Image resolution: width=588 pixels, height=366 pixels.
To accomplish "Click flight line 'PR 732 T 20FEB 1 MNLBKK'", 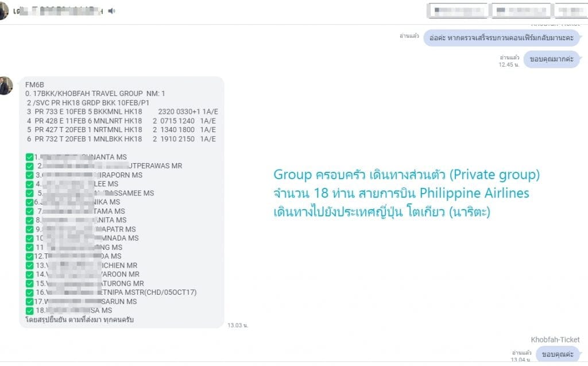I will click(121, 139).
